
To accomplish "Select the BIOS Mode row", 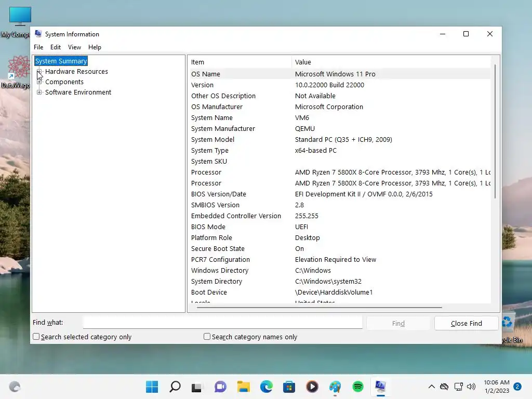I will pyautogui.click(x=339, y=227).
